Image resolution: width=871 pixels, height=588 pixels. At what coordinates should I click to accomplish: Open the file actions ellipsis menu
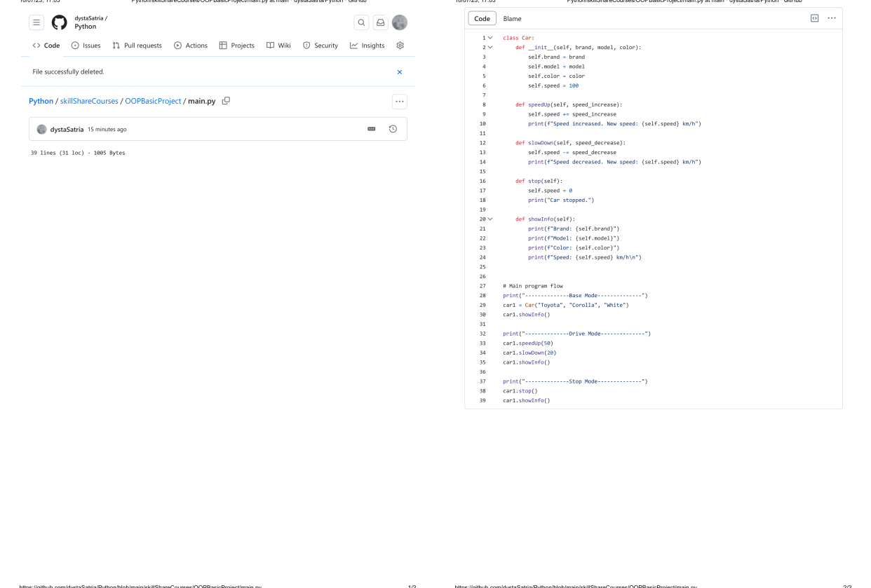point(399,101)
